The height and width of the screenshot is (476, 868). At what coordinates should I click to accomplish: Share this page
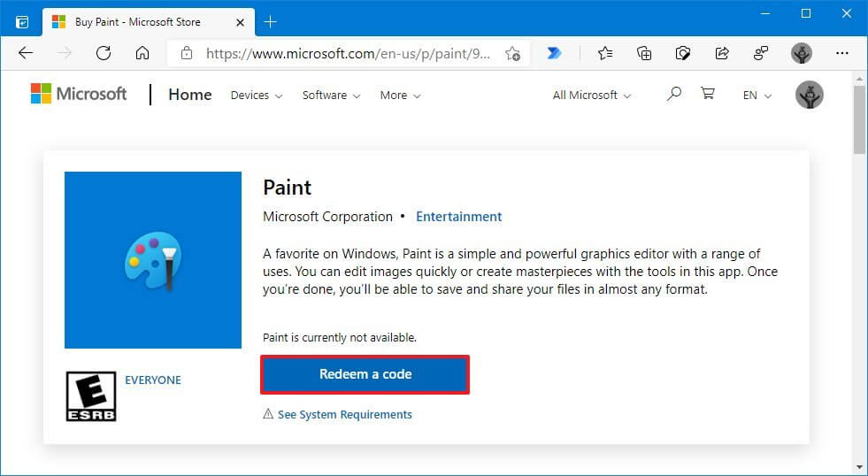tap(722, 53)
